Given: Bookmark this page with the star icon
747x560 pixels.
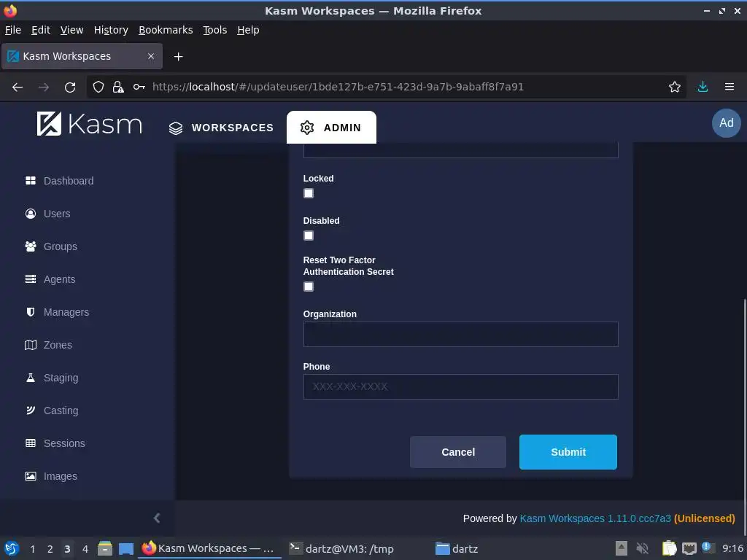Looking at the screenshot, I should click(675, 87).
